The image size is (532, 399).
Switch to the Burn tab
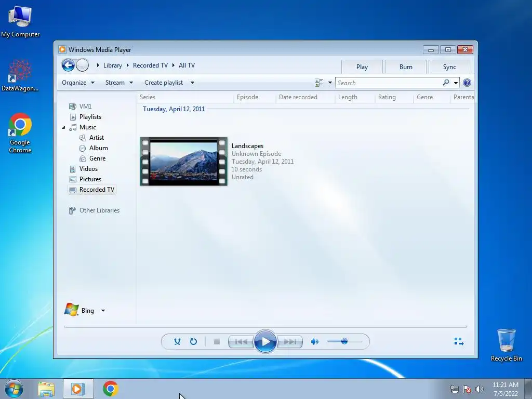click(x=406, y=67)
